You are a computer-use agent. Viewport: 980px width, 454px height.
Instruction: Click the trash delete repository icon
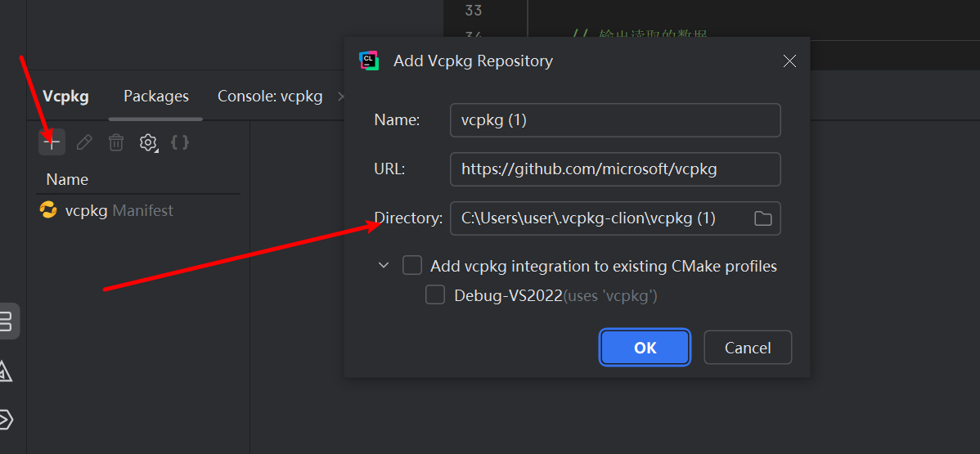[x=116, y=142]
